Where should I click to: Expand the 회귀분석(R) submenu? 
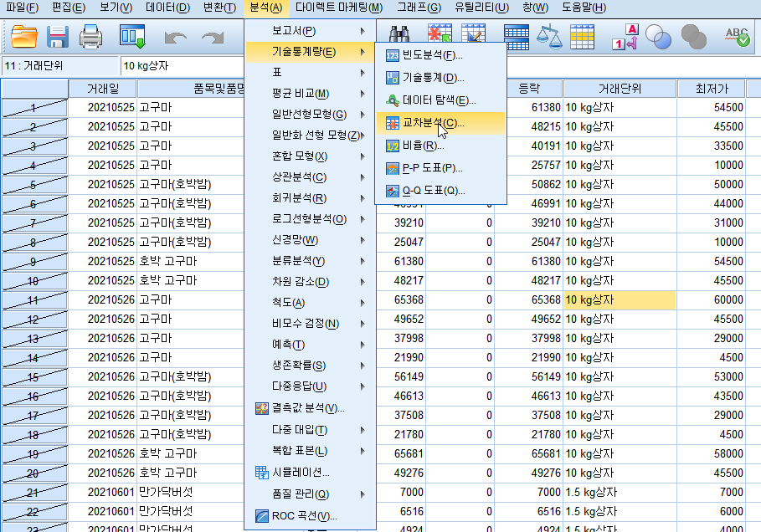pos(310,198)
